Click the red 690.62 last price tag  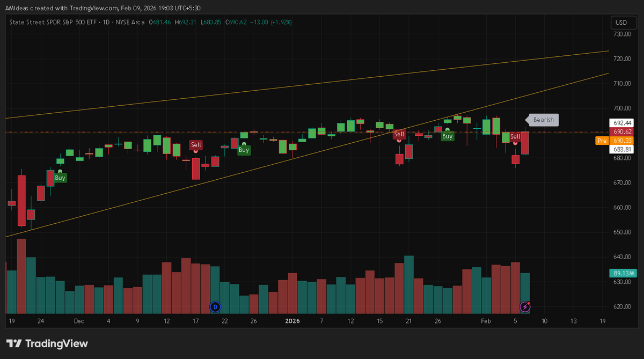click(622, 131)
